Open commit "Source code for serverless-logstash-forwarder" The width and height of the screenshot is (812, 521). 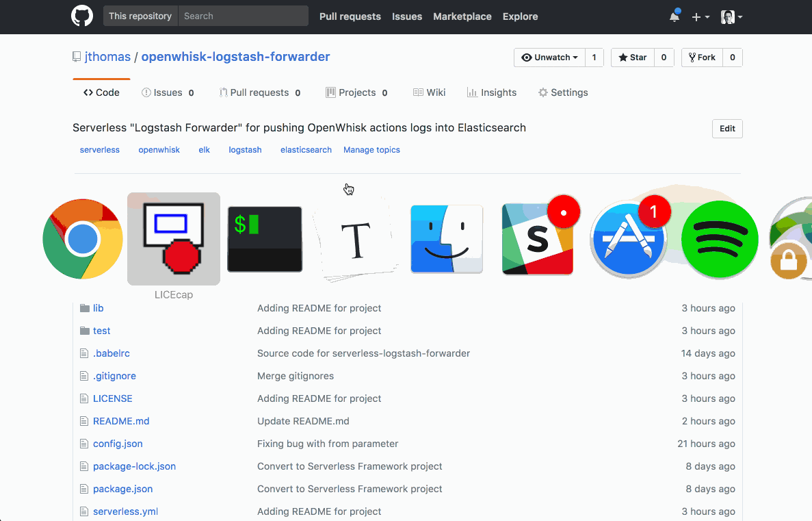[363, 353]
